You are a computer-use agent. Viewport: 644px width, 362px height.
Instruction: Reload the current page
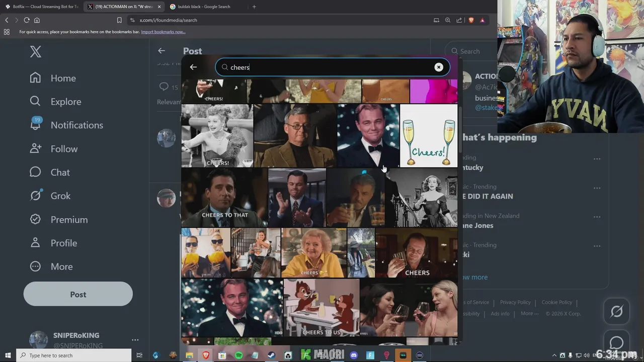[27, 20]
